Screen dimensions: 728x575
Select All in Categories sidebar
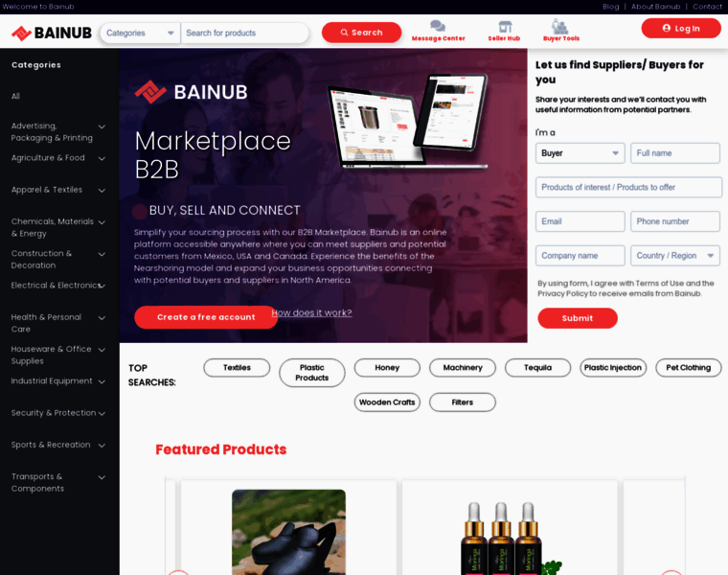15,96
